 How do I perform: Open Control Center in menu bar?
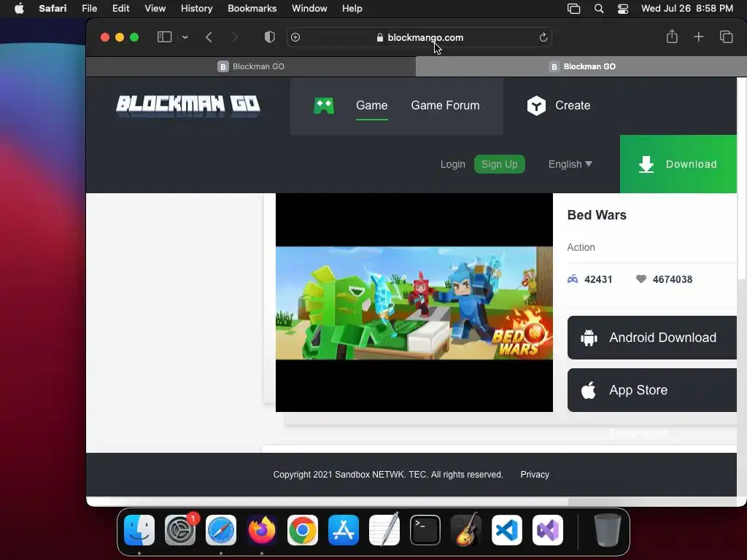click(x=623, y=9)
